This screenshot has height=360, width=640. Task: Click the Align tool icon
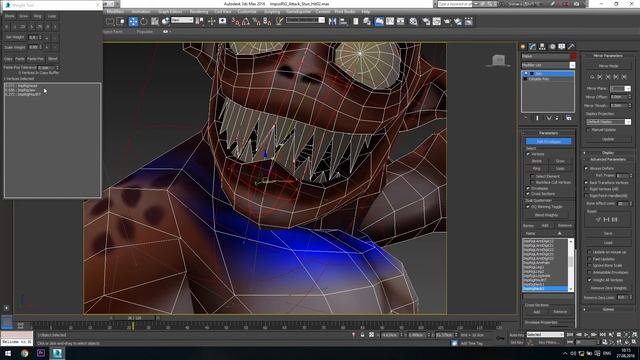343,21
